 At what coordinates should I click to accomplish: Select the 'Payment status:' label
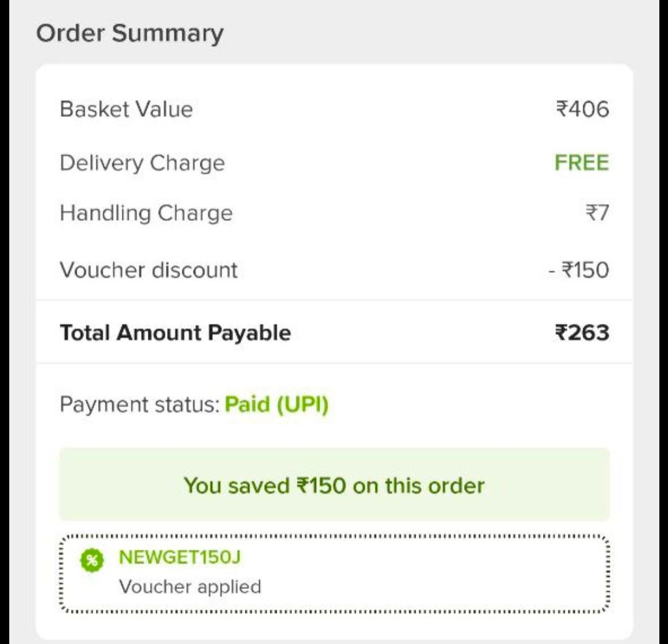(140, 405)
